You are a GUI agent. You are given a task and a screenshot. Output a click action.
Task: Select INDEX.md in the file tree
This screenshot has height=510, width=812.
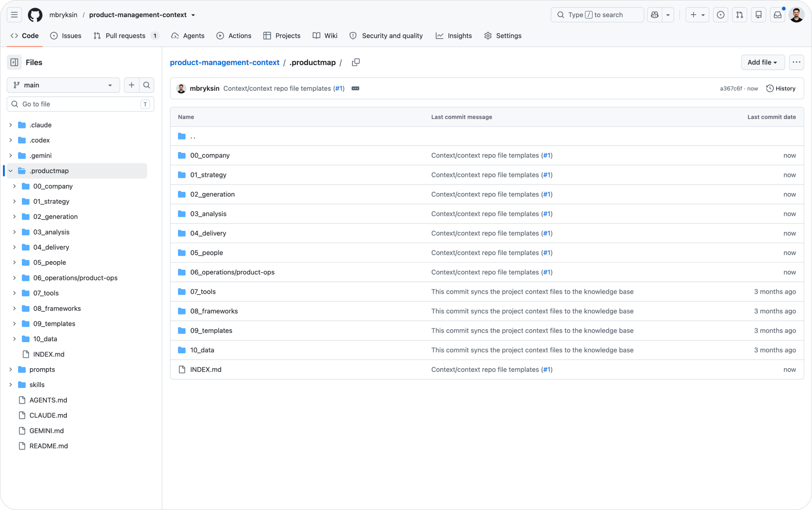coord(49,354)
